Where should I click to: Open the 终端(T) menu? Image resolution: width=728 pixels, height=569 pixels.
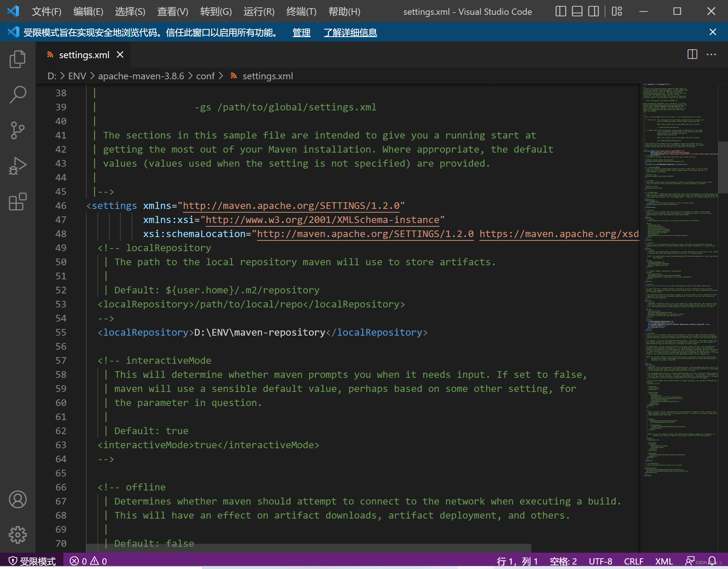pos(301,11)
